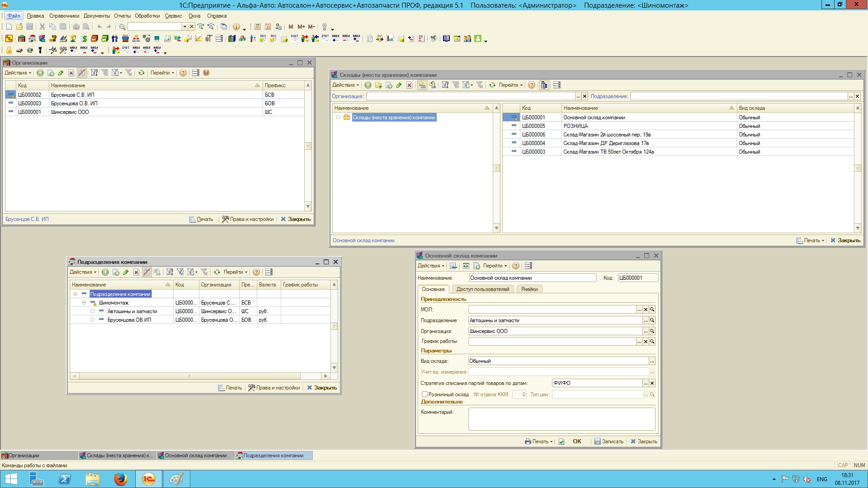868x488 pixels.
Task: Click the Windows Start button
Action: [x=11, y=479]
